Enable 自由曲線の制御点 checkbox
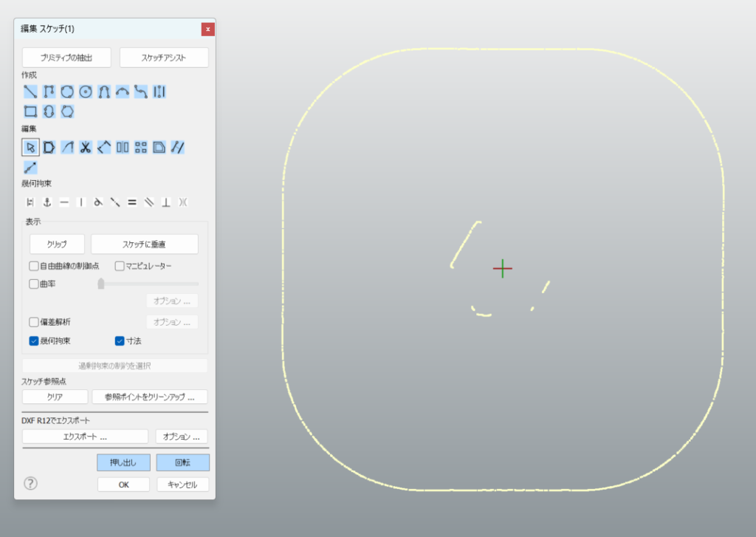756x537 pixels. tap(34, 266)
